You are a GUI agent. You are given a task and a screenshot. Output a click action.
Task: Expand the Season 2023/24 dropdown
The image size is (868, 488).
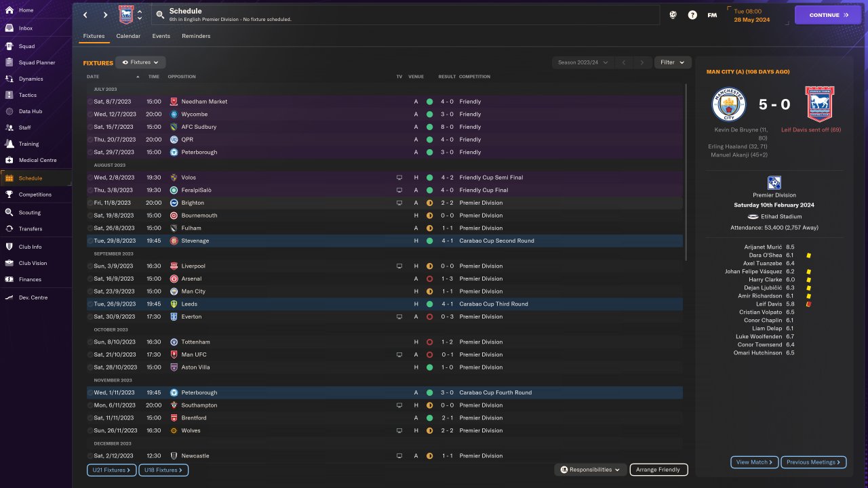[x=583, y=62]
